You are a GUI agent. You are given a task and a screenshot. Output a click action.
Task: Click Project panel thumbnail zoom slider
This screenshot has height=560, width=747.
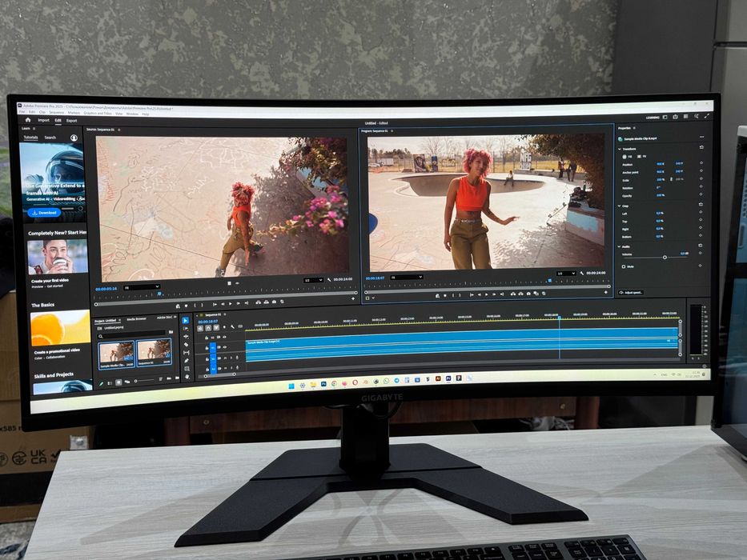coord(144,380)
